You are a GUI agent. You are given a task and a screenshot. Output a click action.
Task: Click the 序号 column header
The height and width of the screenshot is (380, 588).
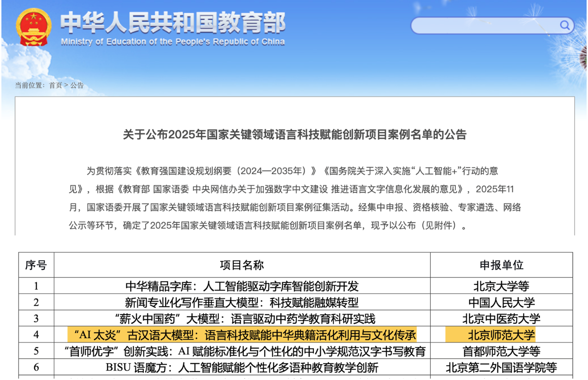click(36, 265)
